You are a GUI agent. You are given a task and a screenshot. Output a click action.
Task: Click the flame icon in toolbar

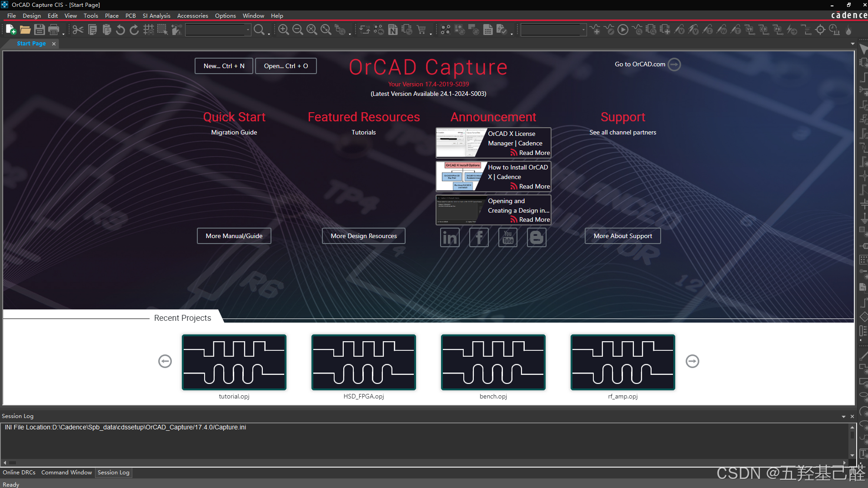848,30
